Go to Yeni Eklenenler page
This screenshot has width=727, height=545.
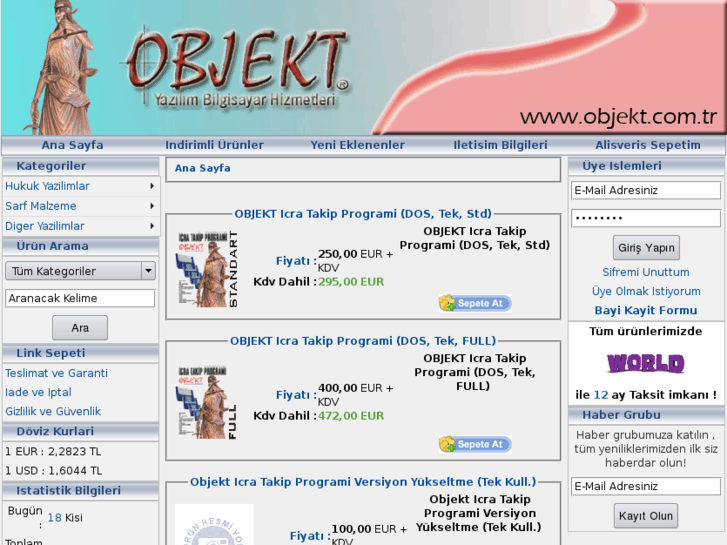tap(357, 145)
